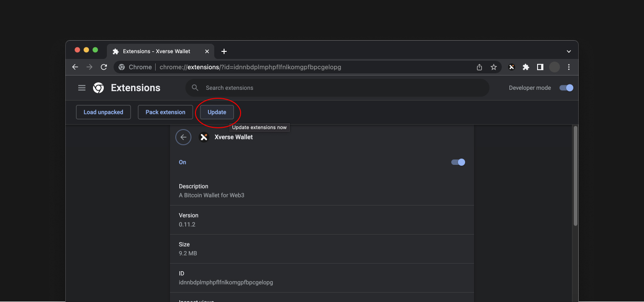Toggle Developer mode off

pyautogui.click(x=566, y=88)
